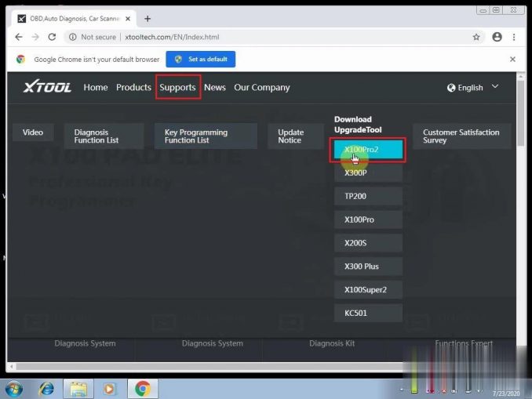Click the XTOOL logo
Screen dimensions: 532x399
click(47, 87)
